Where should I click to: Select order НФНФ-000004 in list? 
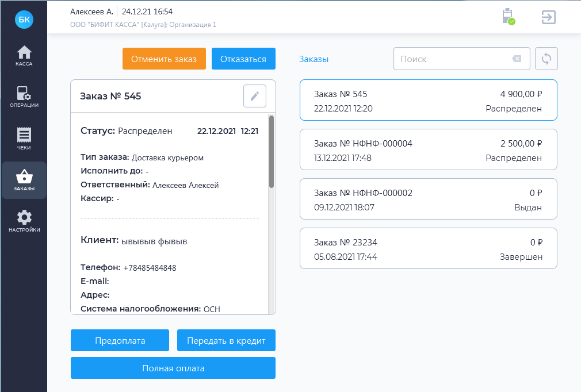(x=428, y=149)
